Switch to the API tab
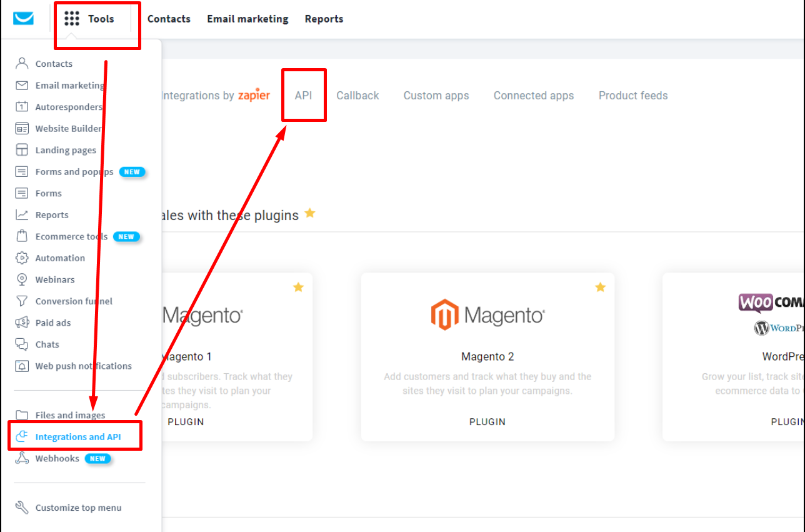805x532 pixels. point(303,96)
